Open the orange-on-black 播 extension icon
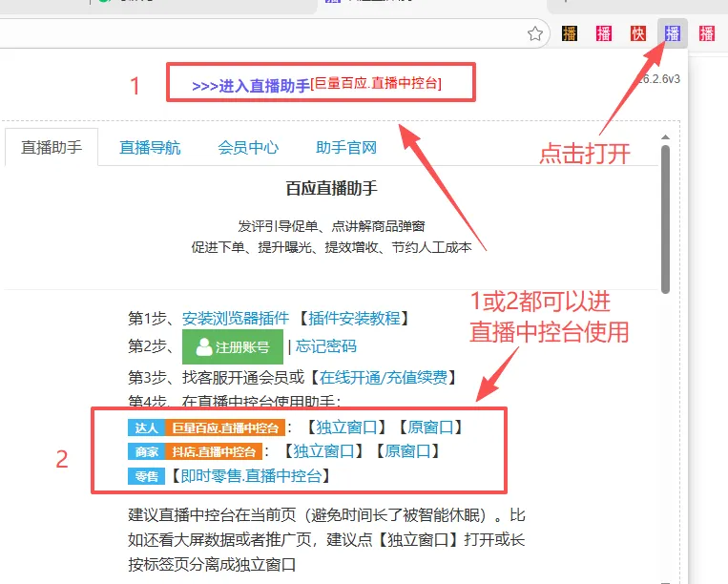This screenshot has width=728, height=584. point(570,33)
